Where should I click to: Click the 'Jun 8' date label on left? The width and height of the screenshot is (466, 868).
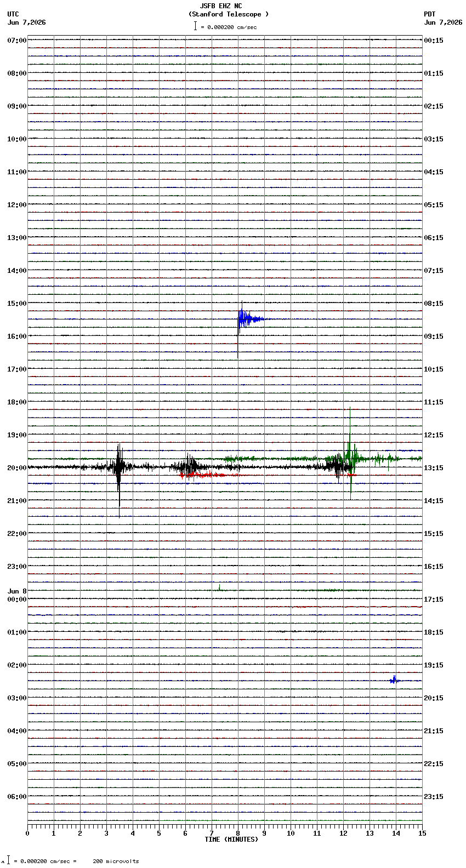click(x=17, y=591)
